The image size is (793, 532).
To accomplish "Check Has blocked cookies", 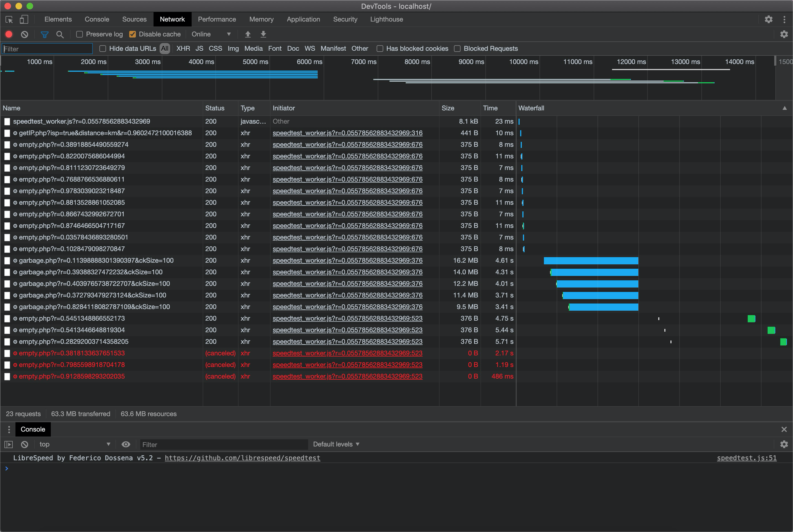I will point(380,49).
